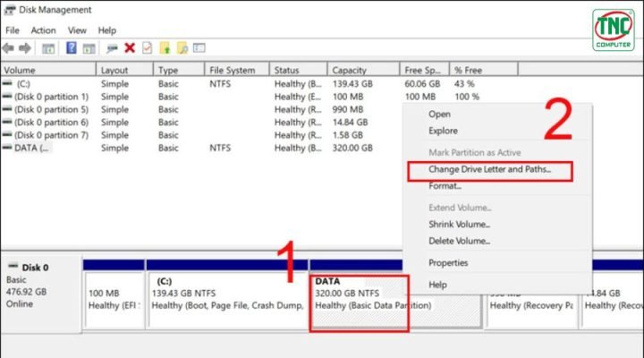The image size is (644, 358).
Task: Click the Properties checkmark toolbar icon
Action: pos(147,47)
